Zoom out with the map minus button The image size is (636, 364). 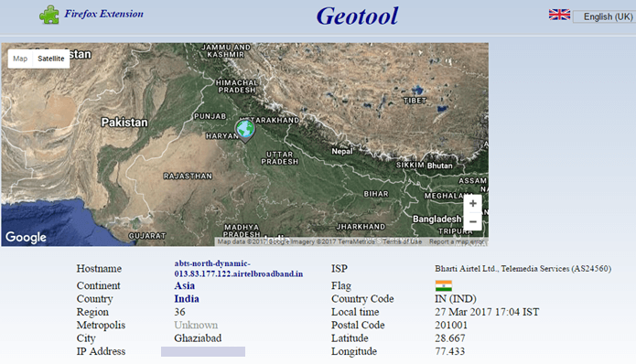pyautogui.click(x=472, y=221)
